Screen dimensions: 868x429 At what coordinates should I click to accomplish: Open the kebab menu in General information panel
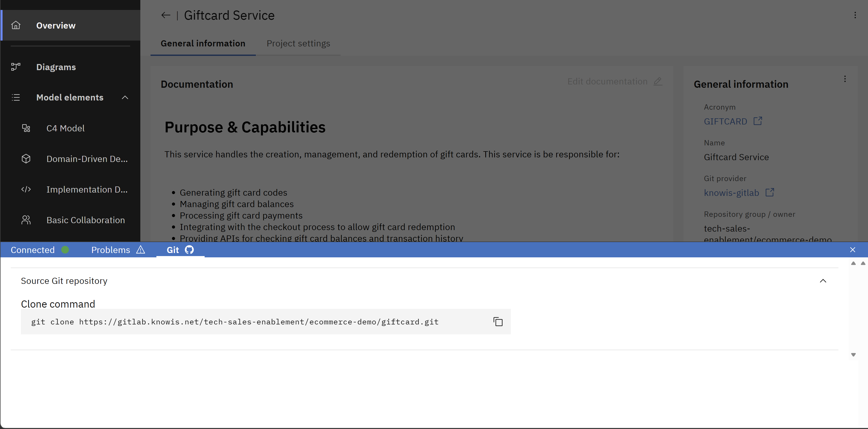[x=845, y=79]
